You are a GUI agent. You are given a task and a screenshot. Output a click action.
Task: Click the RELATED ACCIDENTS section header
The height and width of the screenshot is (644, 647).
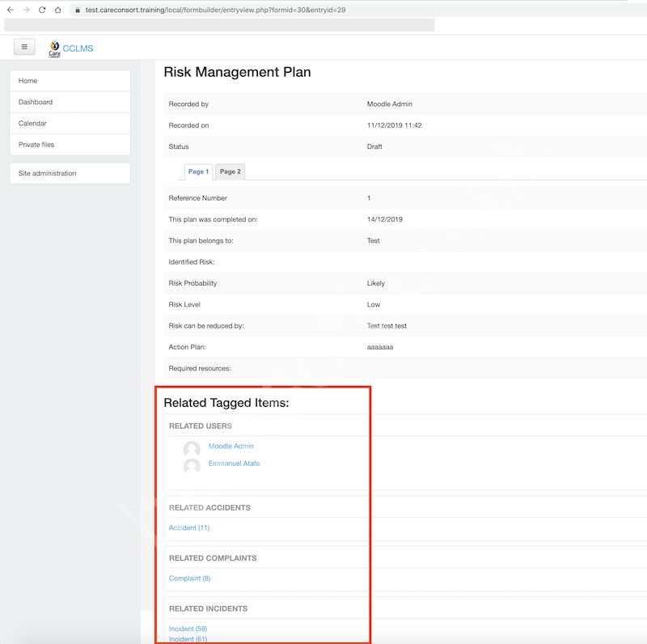click(209, 507)
